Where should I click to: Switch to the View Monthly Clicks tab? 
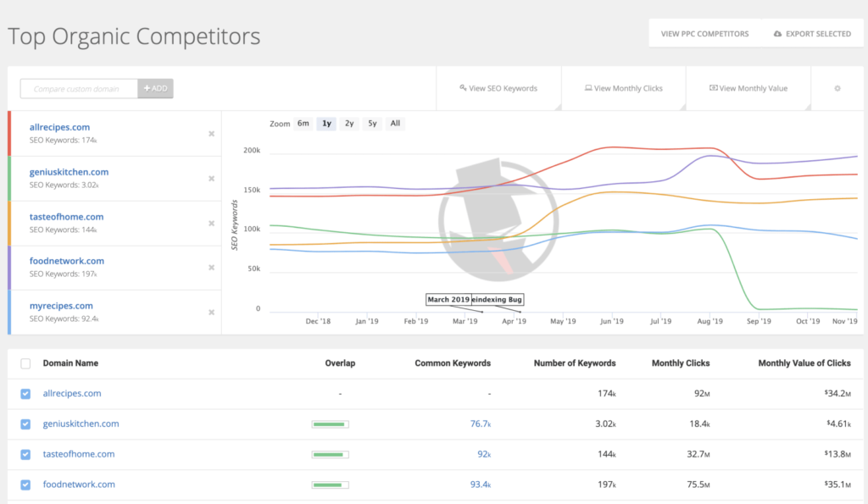point(624,89)
